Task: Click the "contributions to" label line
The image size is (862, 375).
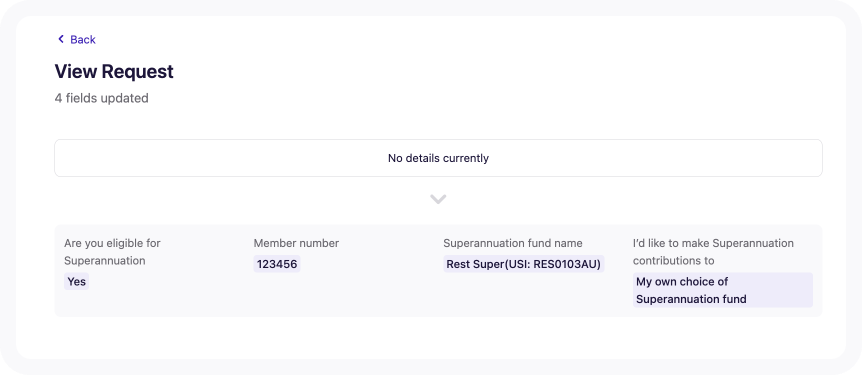Action: tap(673, 261)
